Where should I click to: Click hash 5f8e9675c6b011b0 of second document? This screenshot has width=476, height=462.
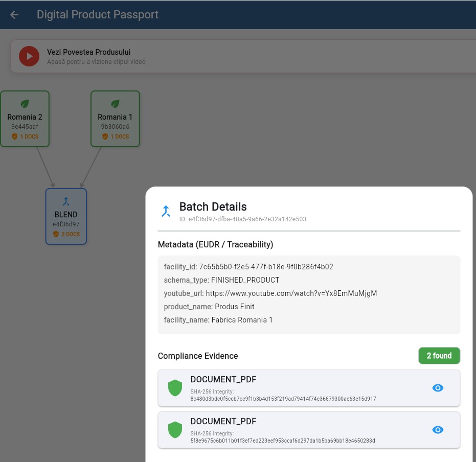coord(283,441)
